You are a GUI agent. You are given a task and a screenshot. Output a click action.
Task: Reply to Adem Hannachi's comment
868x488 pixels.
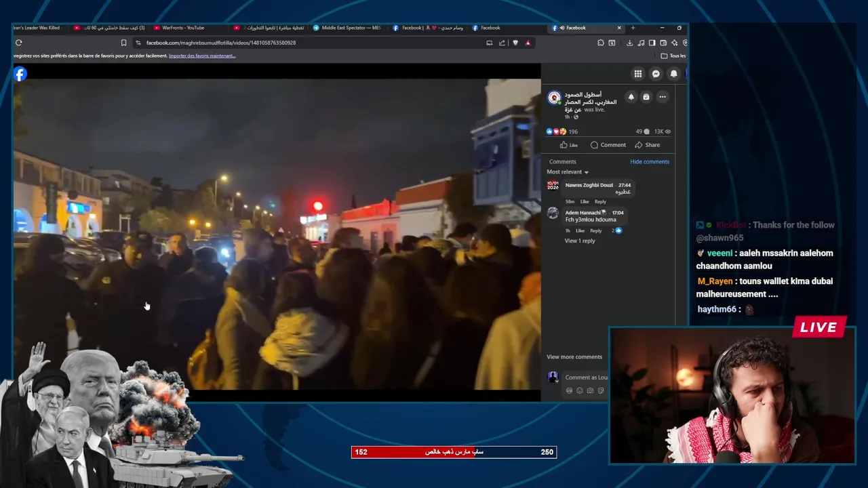click(596, 230)
